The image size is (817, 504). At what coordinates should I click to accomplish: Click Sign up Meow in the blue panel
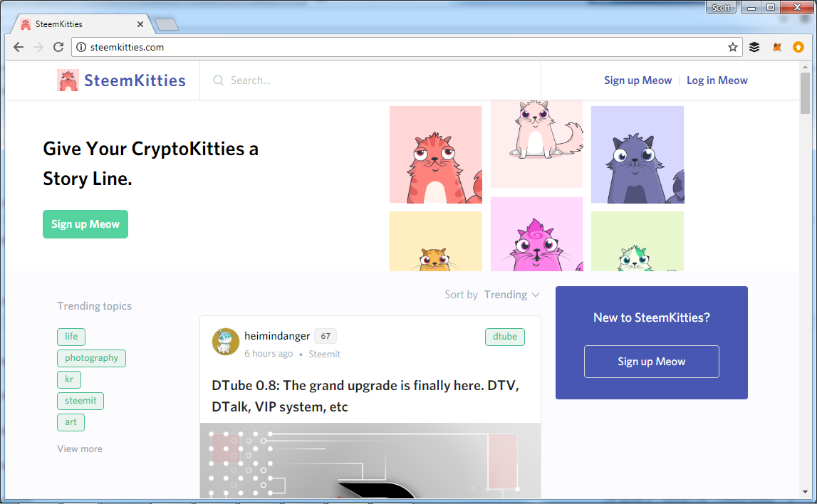tap(651, 362)
